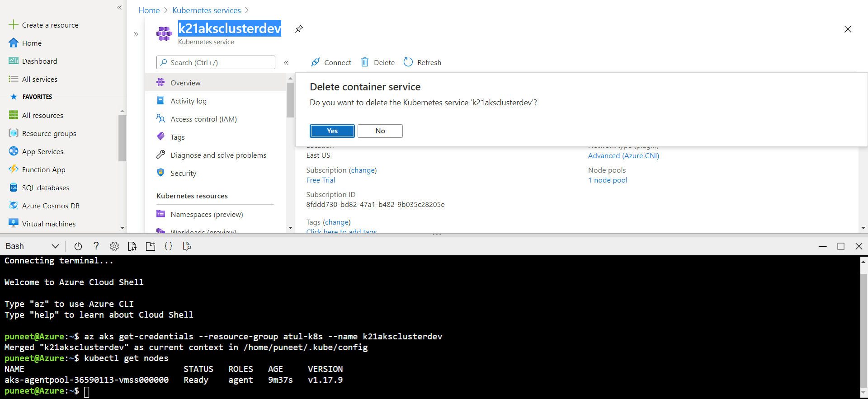
Task: Confirm deletion by clicking Yes
Action: (x=332, y=131)
